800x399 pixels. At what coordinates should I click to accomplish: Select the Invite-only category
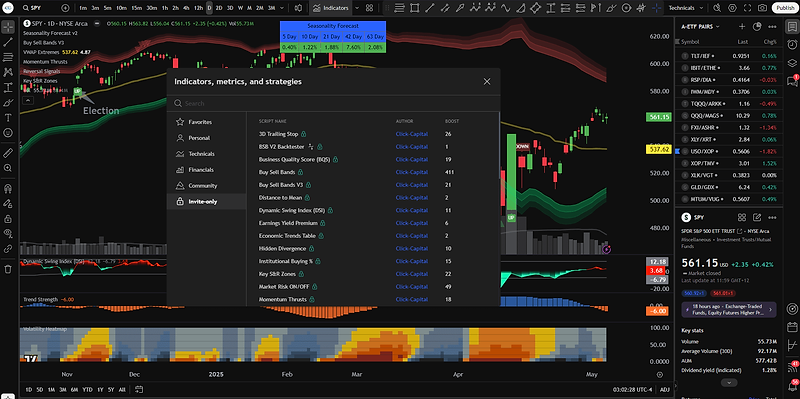pyautogui.click(x=206, y=201)
